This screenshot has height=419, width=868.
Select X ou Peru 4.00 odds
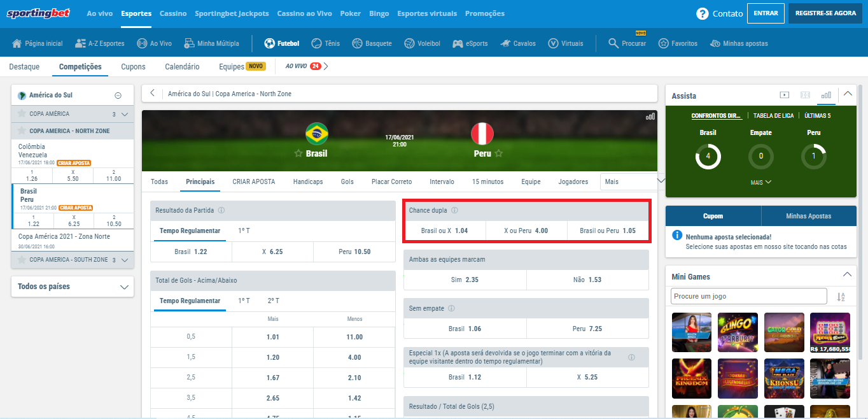[526, 231]
